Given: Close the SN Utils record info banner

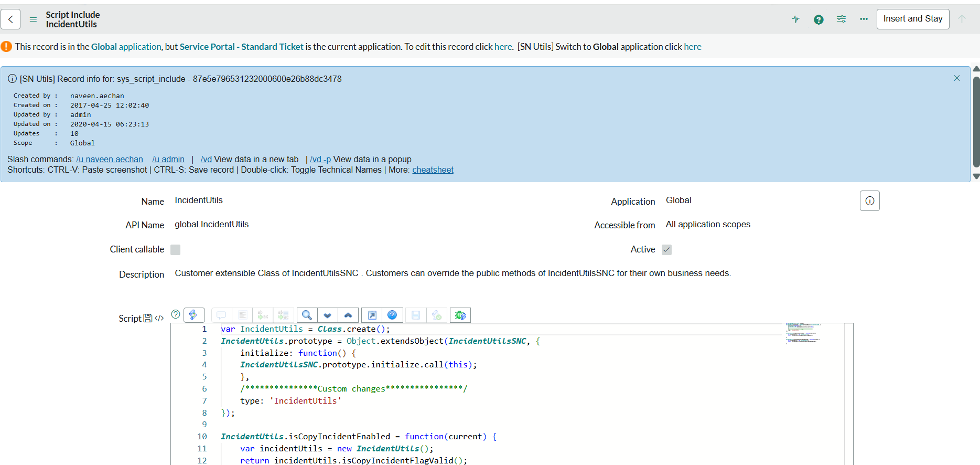Looking at the screenshot, I should [957, 78].
